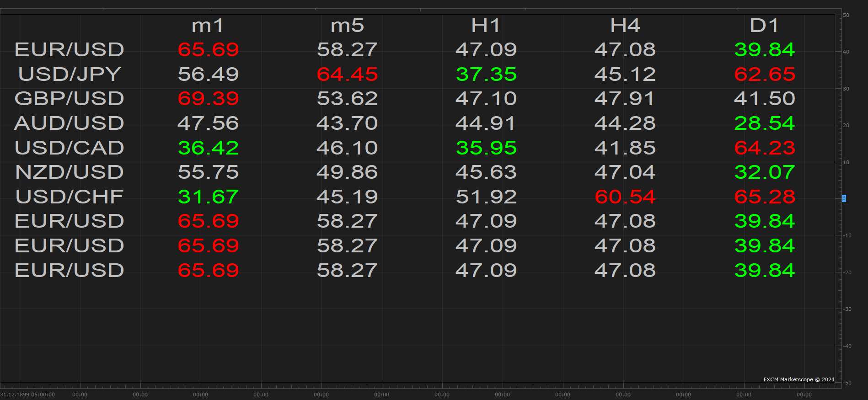This screenshot has width=868, height=400.
Task: Click the m1 column header
Action: (208, 26)
